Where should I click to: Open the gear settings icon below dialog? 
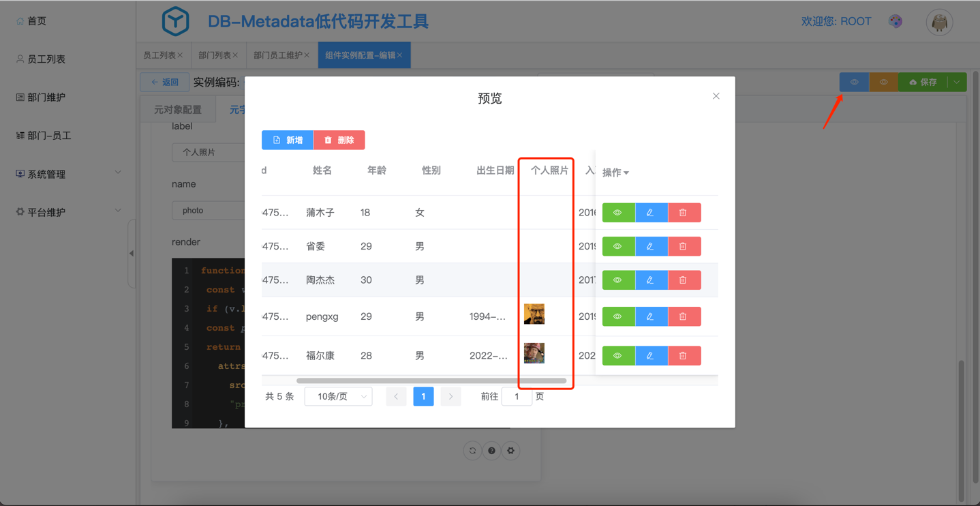(510, 451)
